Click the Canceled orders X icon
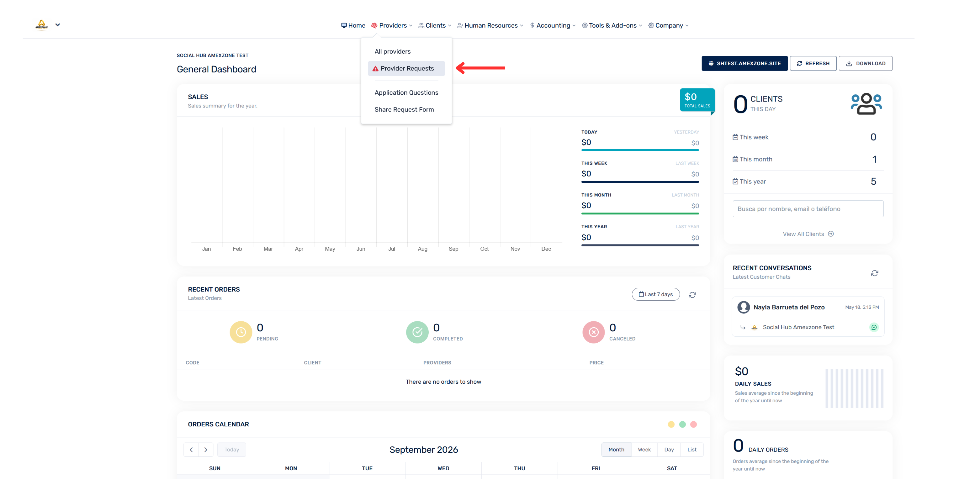This screenshot has height=490, width=980. (593, 333)
